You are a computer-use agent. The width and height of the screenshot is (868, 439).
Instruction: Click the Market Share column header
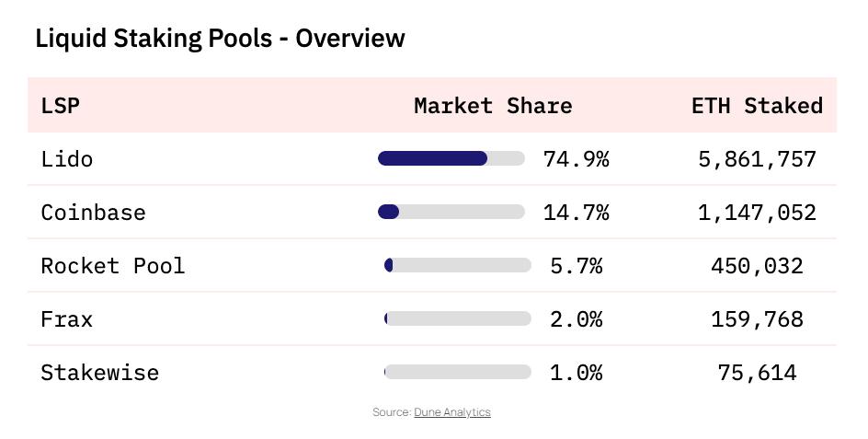493,105
